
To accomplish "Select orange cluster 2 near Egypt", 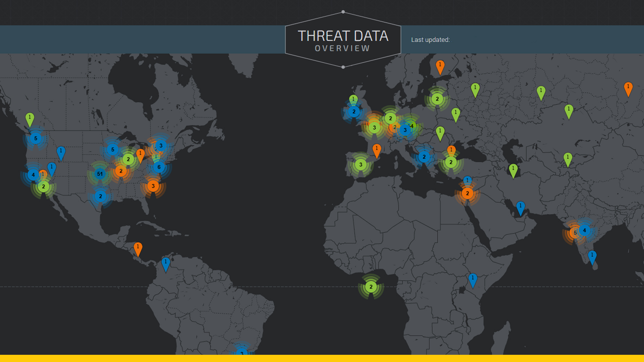I will (x=467, y=193).
